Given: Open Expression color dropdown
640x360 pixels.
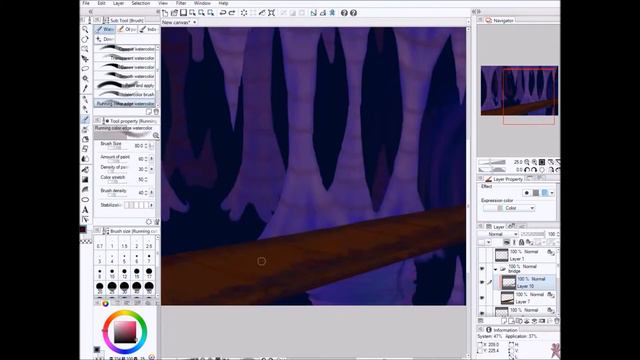Looking at the screenshot, I should point(509,208).
